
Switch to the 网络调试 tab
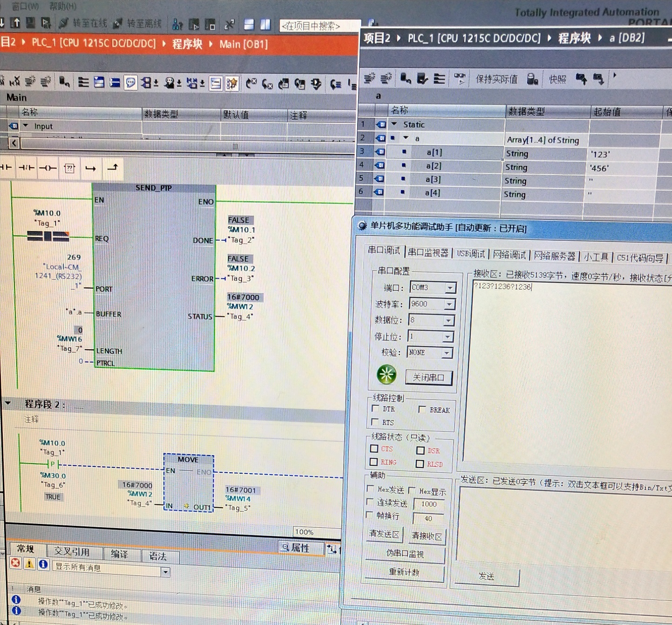point(509,254)
